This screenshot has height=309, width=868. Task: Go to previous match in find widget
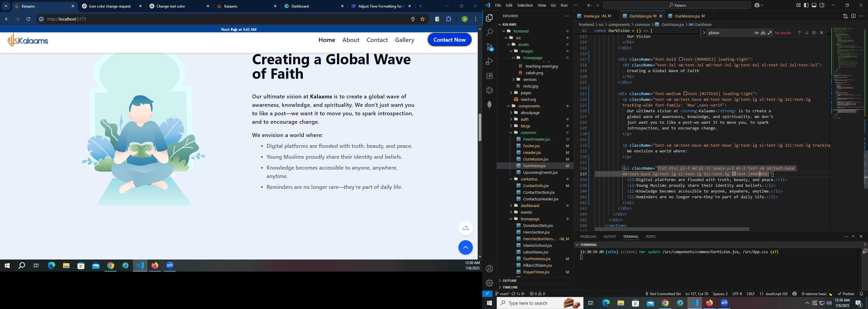coord(799,33)
